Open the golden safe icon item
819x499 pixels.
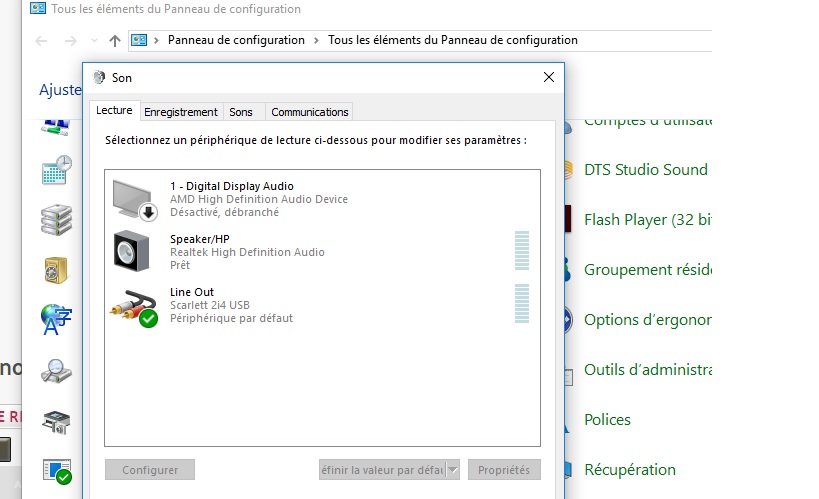pos(56,270)
